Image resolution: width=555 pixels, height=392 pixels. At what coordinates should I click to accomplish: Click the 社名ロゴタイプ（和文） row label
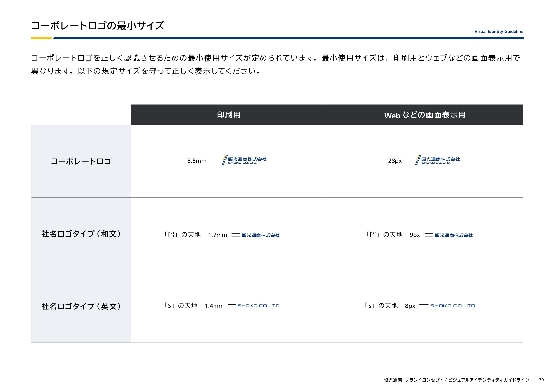[x=81, y=234]
